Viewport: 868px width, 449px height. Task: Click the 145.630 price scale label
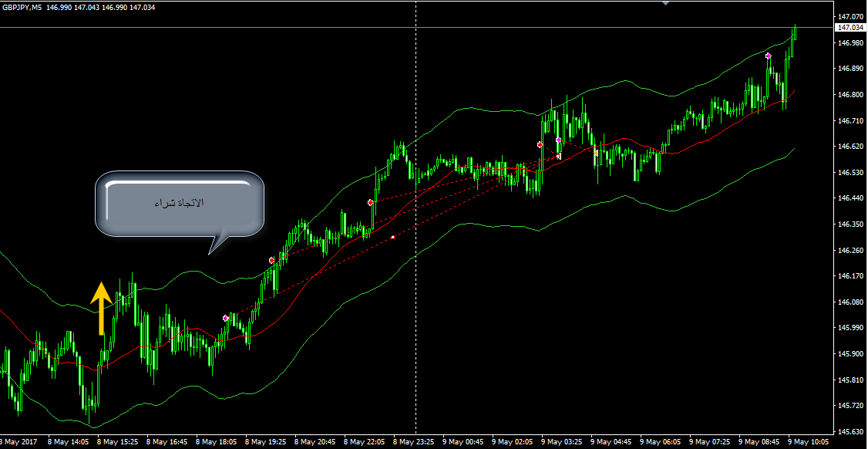(x=849, y=431)
